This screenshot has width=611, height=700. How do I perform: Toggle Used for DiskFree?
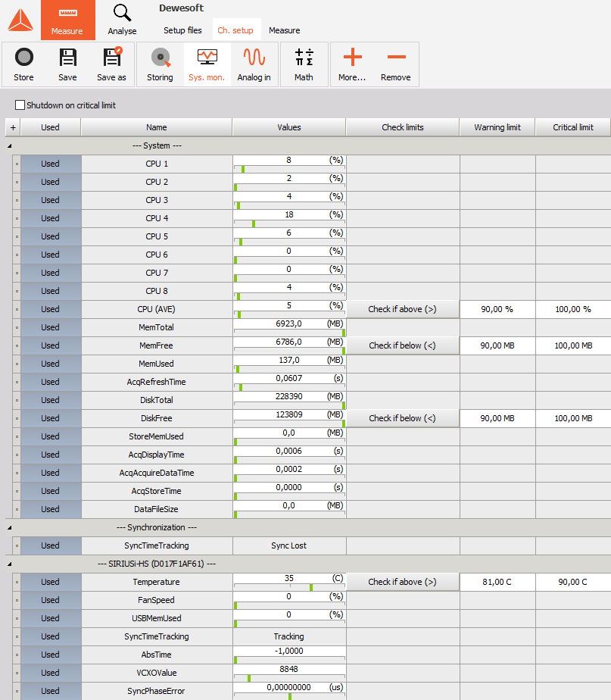(51, 418)
